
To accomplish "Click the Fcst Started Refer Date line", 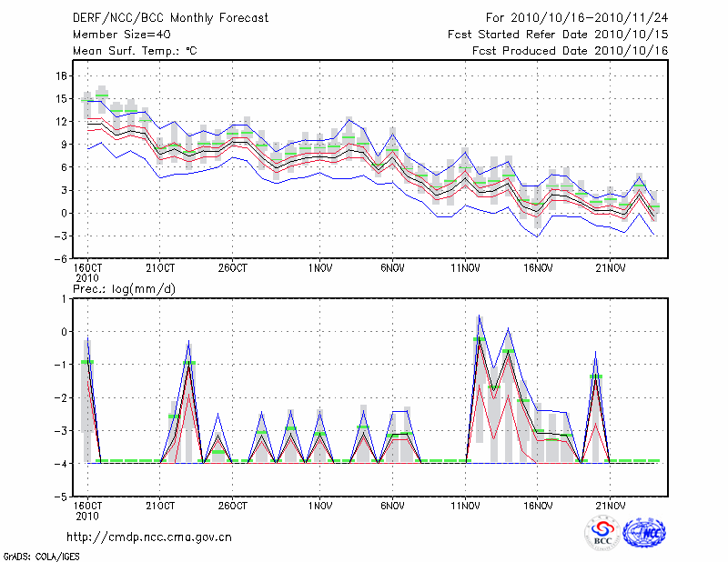I will click(558, 35).
